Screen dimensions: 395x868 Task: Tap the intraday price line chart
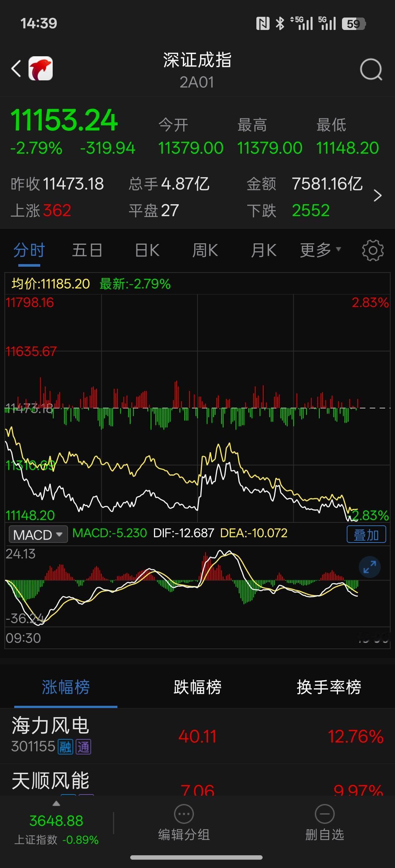pyautogui.click(x=197, y=408)
